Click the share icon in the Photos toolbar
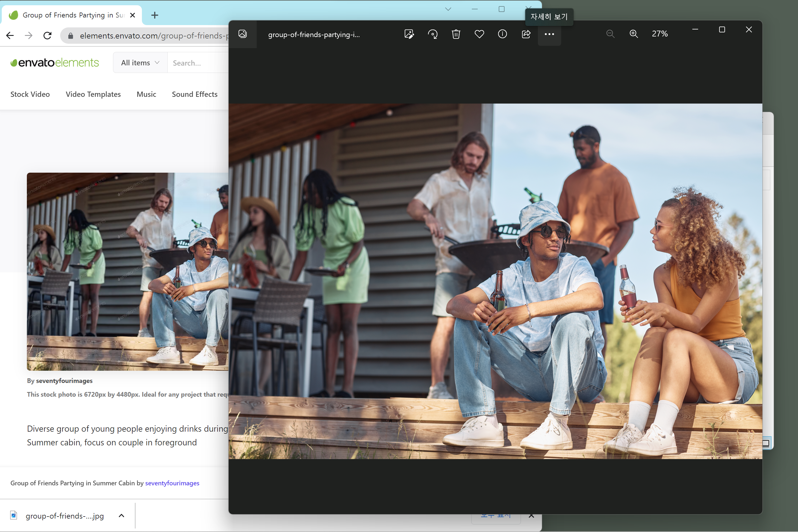The width and height of the screenshot is (798, 532). point(526,34)
